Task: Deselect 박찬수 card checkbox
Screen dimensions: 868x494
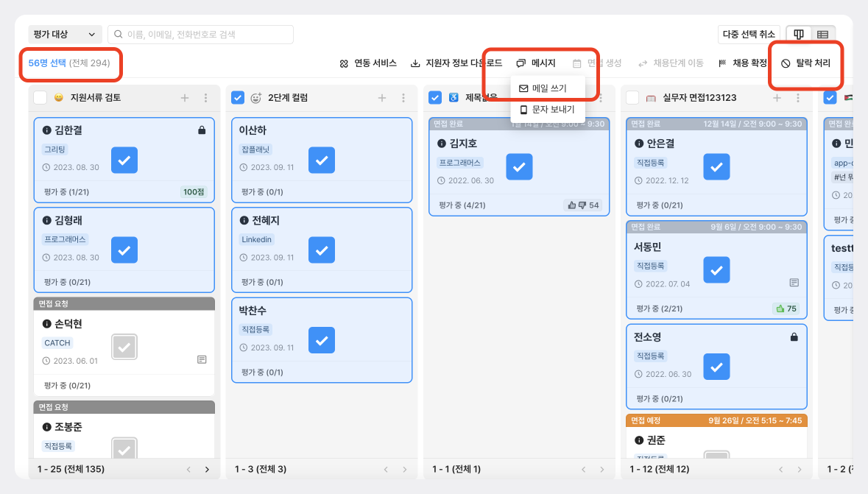Action: point(322,340)
